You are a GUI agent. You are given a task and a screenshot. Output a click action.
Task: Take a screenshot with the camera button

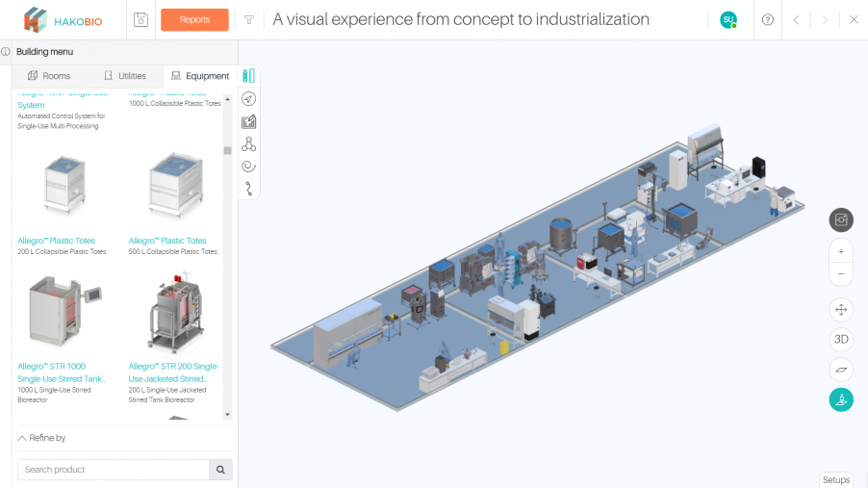coord(841,219)
